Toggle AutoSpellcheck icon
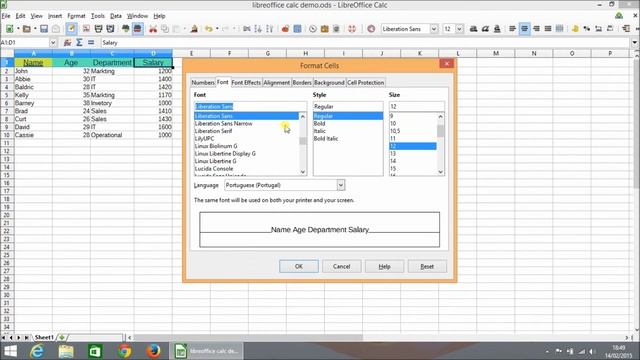Screen dimensions: 640x360 coord(138,29)
